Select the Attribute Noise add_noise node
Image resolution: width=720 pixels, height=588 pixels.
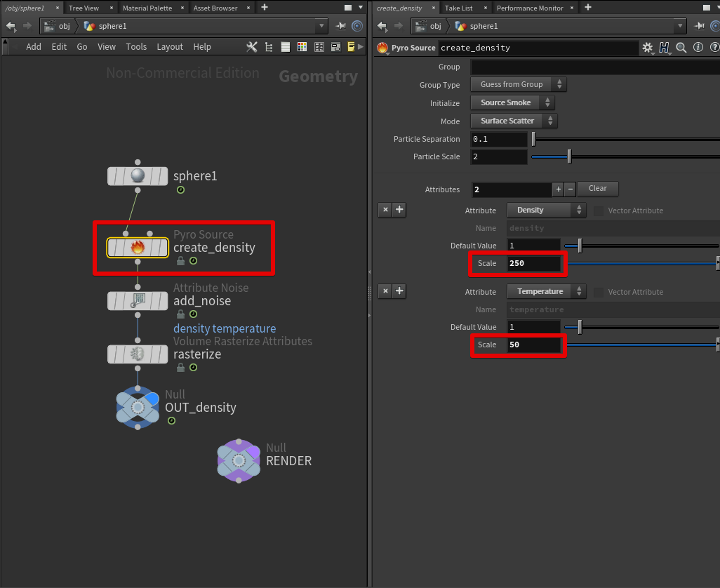coord(138,300)
